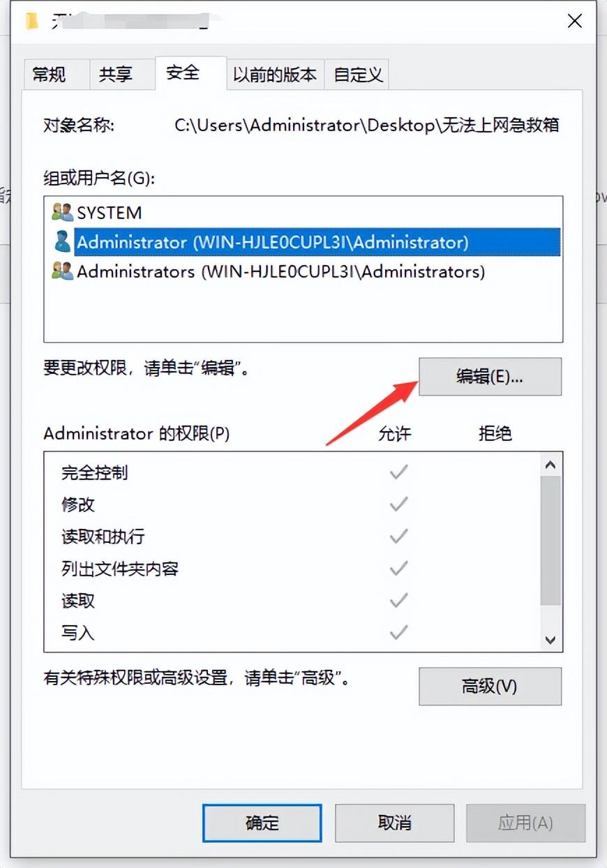
Task: Switch to the 常规 tab
Action: click(x=49, y=75)
